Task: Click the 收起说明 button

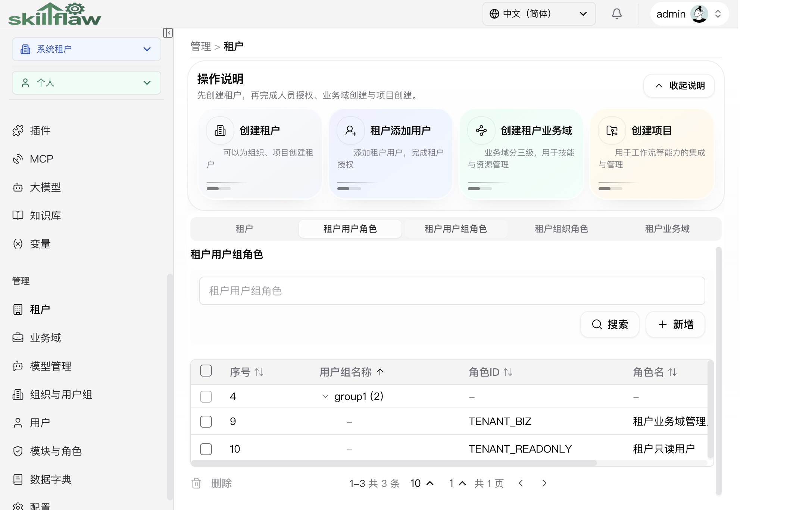Action: pos(679,86)
